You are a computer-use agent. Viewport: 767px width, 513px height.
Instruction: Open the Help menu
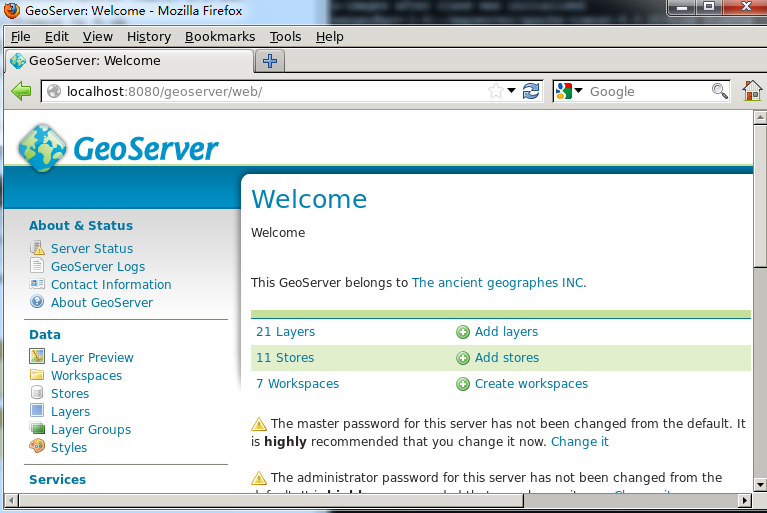click(330, 37)
